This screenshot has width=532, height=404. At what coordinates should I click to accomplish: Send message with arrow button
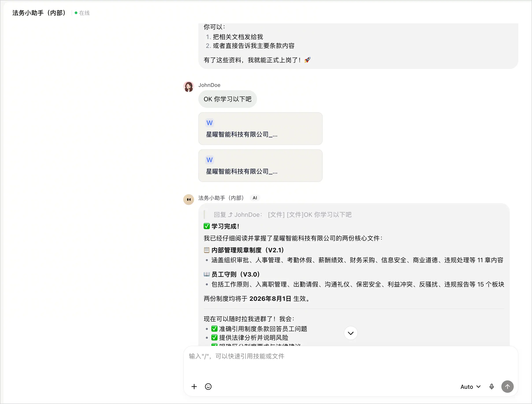coord(507,386)
